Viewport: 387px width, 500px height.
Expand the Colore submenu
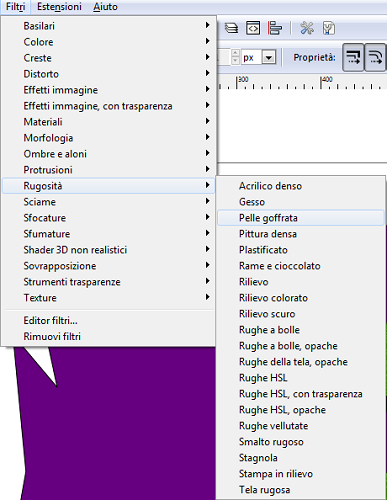109,42
